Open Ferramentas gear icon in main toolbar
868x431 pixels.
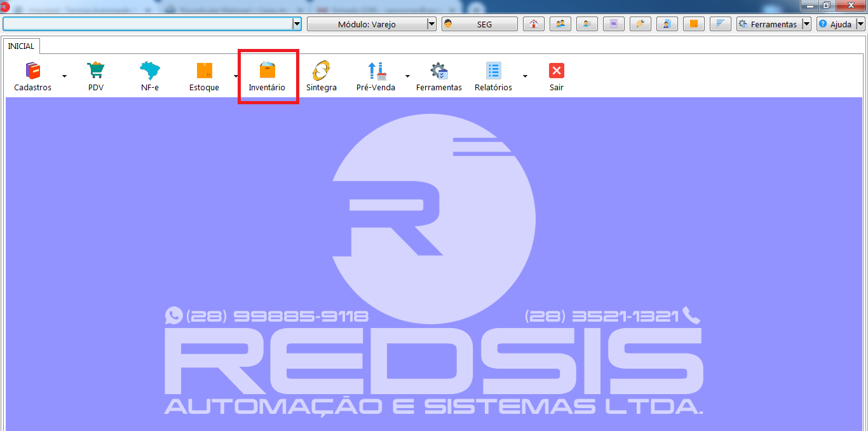[439, 71]
